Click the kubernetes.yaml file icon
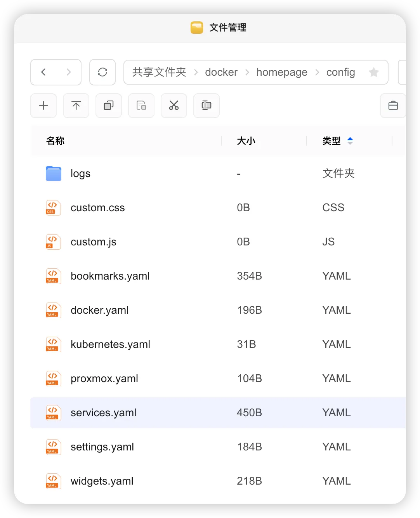Viewport: 420px width, 518px height. coord(53,344)
